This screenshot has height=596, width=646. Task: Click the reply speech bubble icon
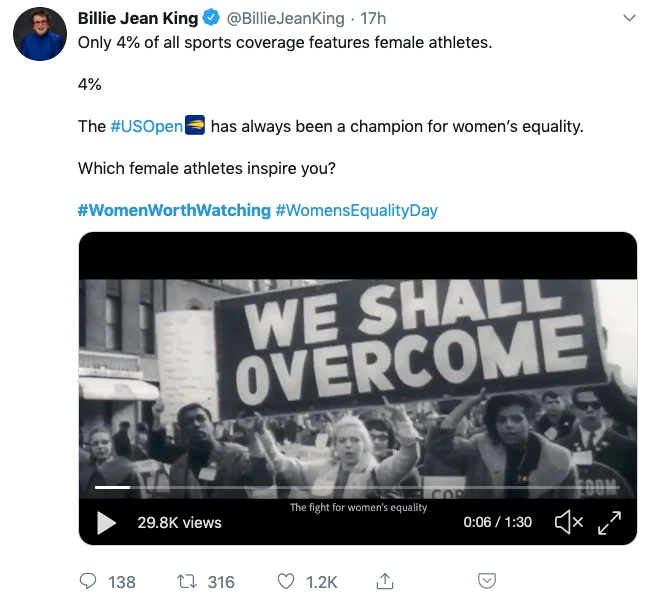[88, 581]
